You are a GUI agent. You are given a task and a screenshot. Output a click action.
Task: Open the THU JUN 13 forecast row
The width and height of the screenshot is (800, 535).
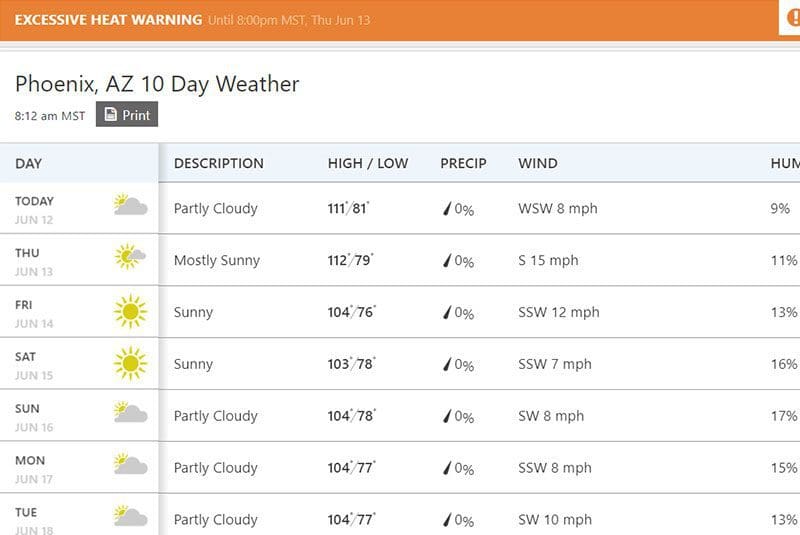[400, 260]
